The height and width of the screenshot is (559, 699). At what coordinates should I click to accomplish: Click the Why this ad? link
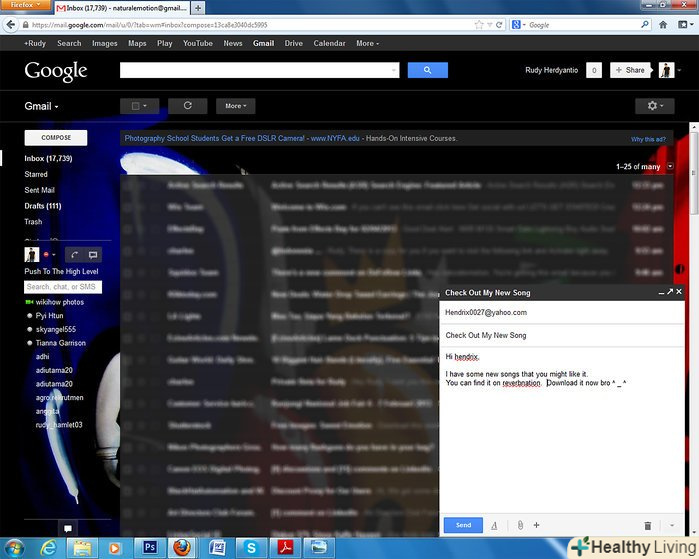click(648, 139)
